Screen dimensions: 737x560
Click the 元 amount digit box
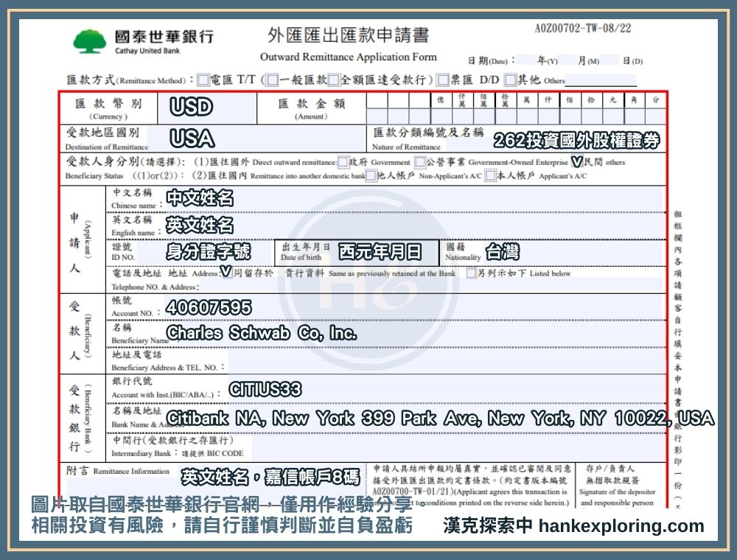tap(613, 116)
